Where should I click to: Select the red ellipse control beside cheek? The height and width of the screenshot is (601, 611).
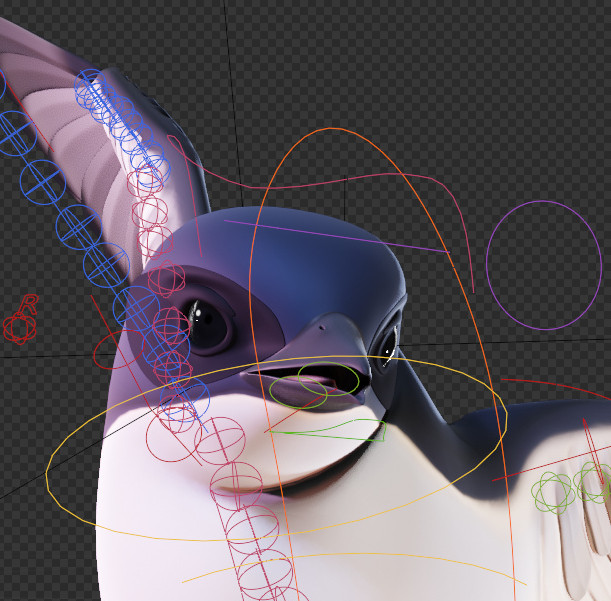point(118,350)
